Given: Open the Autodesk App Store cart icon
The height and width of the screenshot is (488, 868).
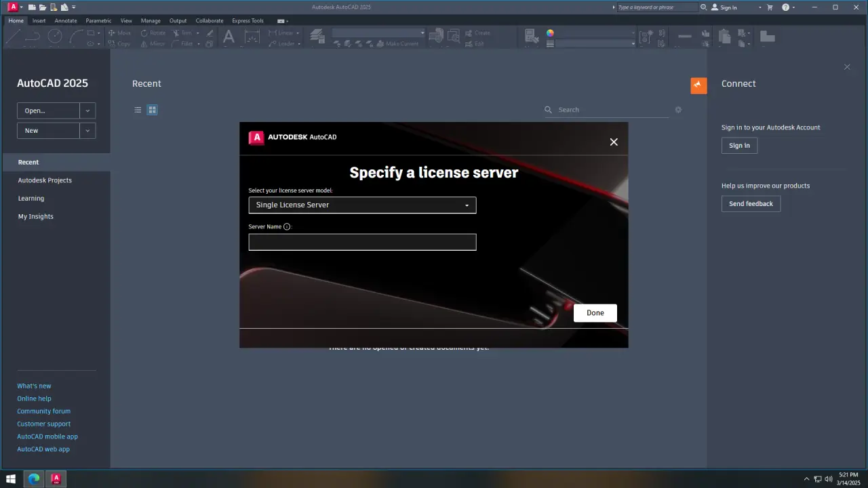Looking at the screenshot, I should pos(770,7).
